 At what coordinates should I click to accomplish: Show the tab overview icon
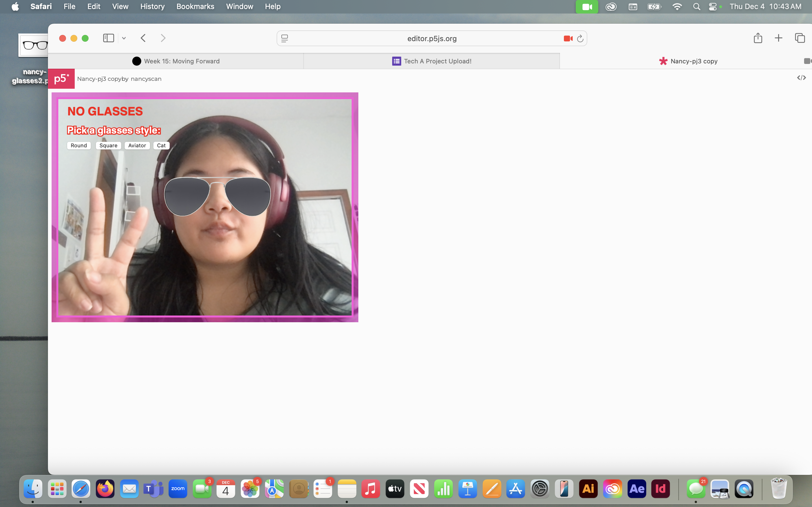coord(800,38)
